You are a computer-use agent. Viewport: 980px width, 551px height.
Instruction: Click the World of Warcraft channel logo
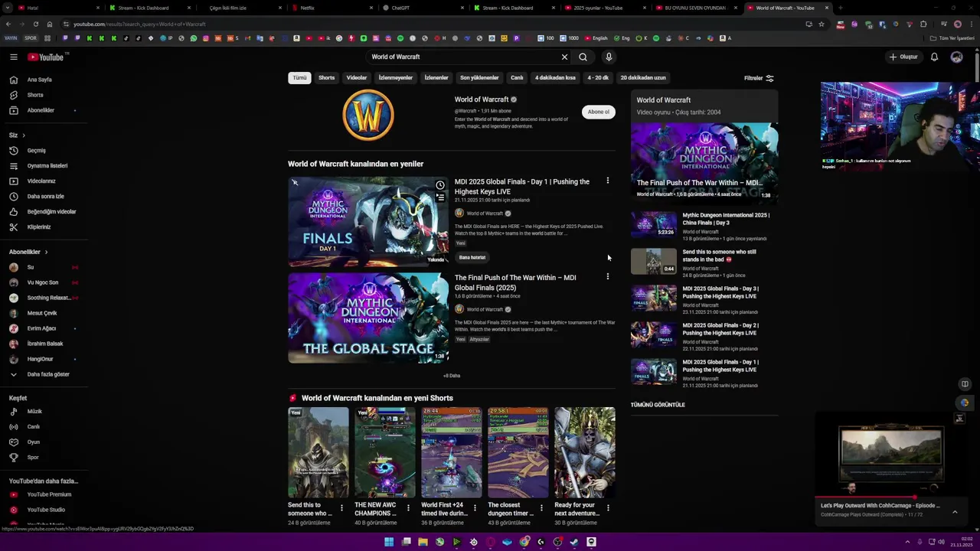coord(368,115)
